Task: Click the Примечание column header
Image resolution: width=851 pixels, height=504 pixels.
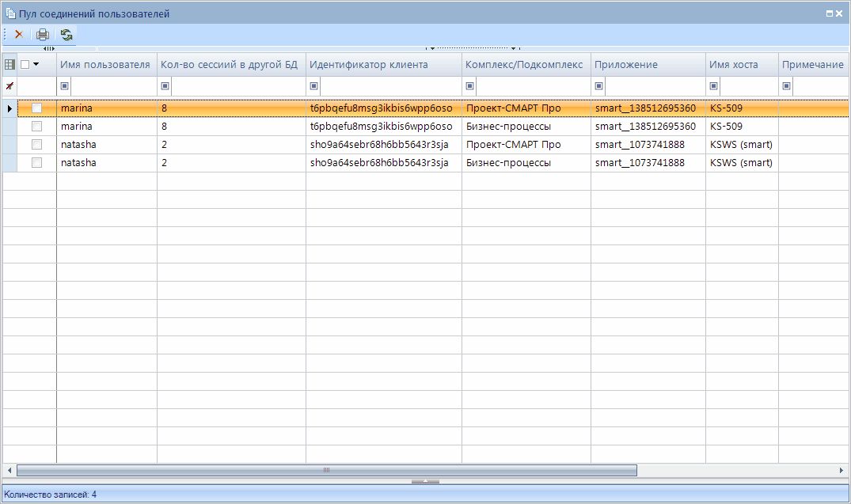Action: [x=812, y=64]
